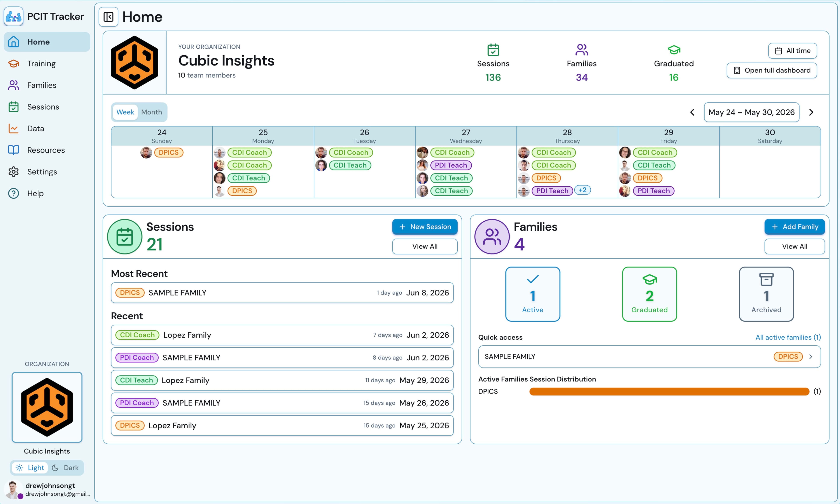840x504 pixels.
Task: Click the Sessions stat calendar icon above 136
Action: [x=493, y=50]
